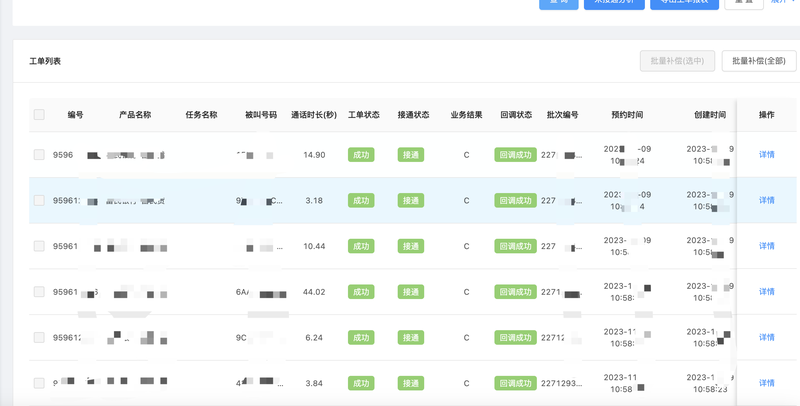
Task: Click the 成功 status tag in 44.02 row
Action: (361, 292)
